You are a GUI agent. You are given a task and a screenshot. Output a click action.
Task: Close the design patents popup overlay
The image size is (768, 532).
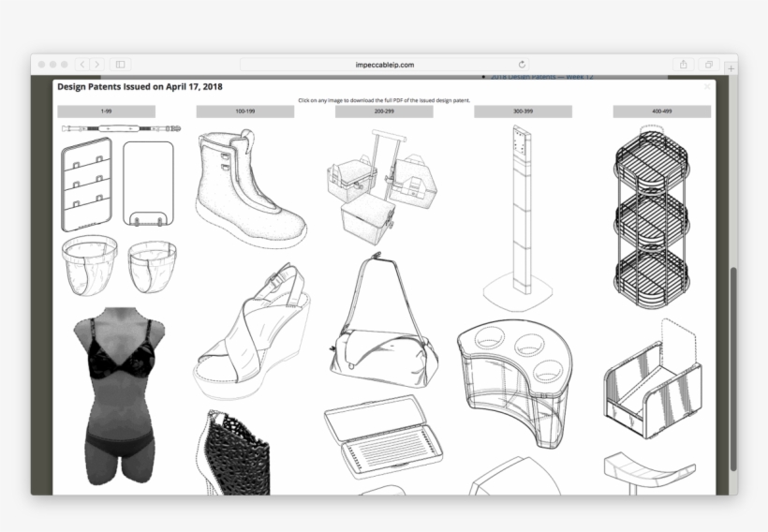707,86
